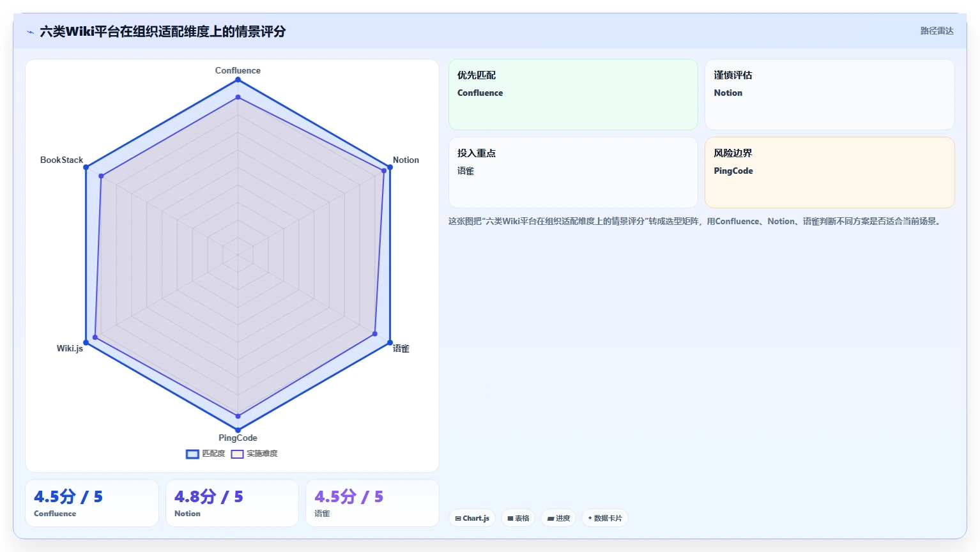Toggle the 匹配度 legend item
980x552 pixels.
[206, 454]
